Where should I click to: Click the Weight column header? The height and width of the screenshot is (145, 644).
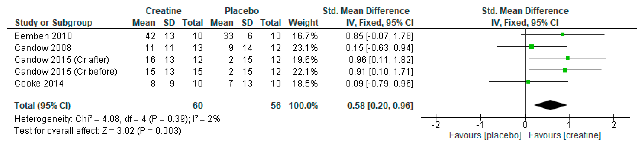pyautogui.click(x=303, y=23)
